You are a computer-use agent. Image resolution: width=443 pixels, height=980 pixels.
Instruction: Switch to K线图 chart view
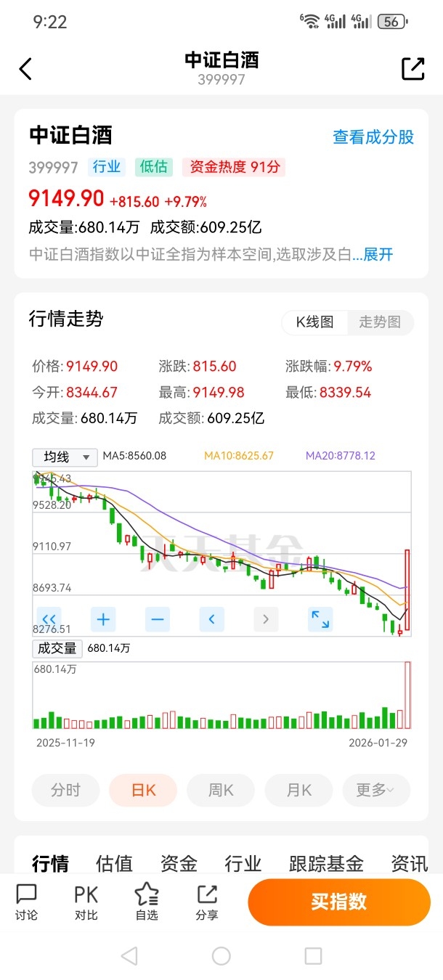(314, 322)
